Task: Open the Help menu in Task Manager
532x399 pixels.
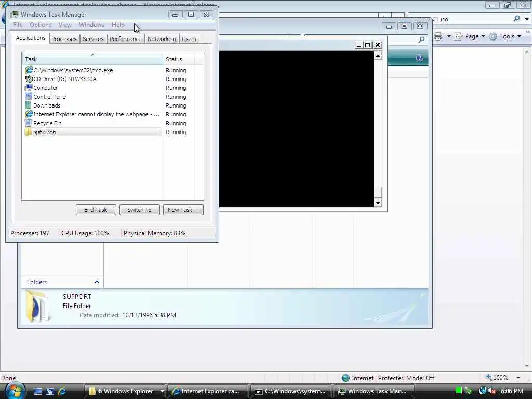Action: [118, 25]
